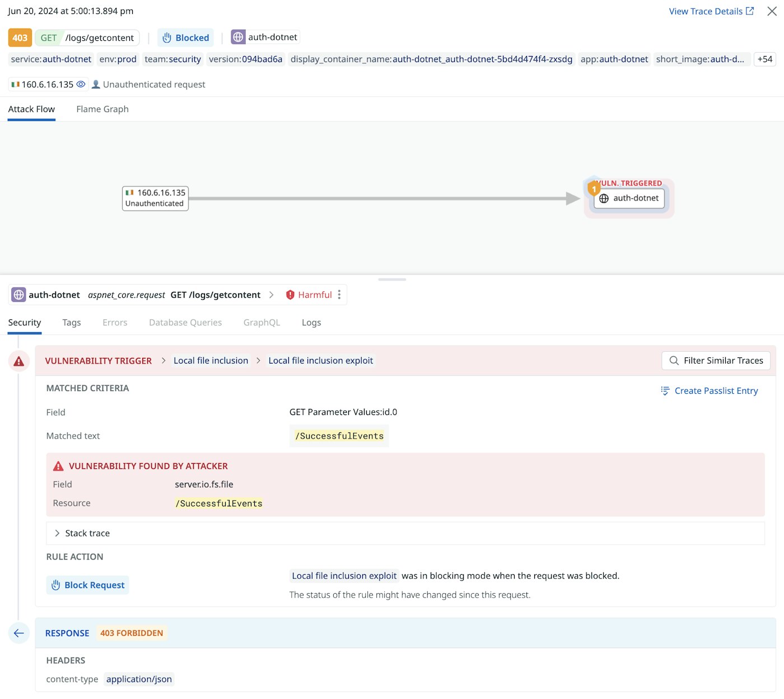Switch to the Flame Graph tab
This screenshot has height=699, width=784.
pos(102,109)
